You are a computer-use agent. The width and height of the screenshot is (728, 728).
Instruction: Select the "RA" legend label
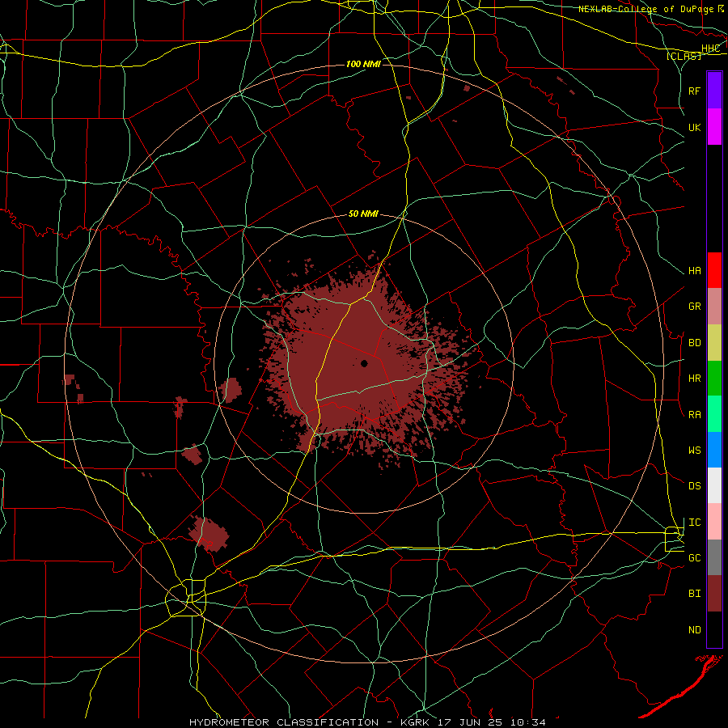tap(694, 414)
